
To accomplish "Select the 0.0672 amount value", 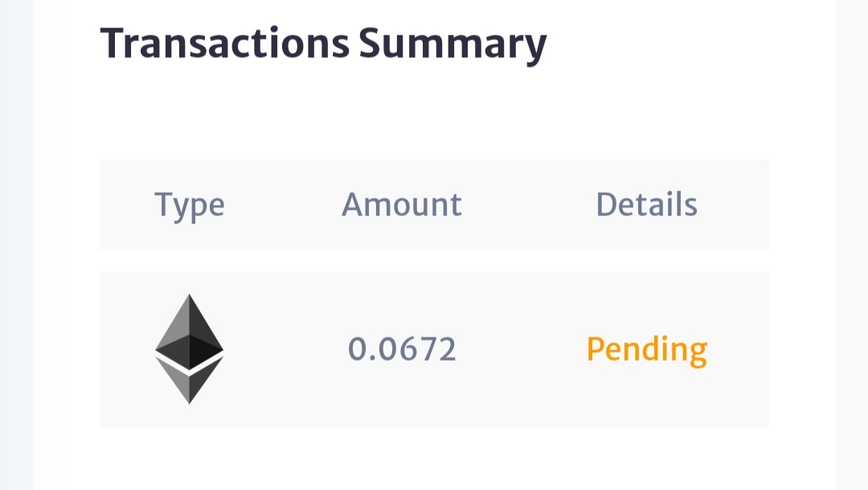I will tap(402, 349).
